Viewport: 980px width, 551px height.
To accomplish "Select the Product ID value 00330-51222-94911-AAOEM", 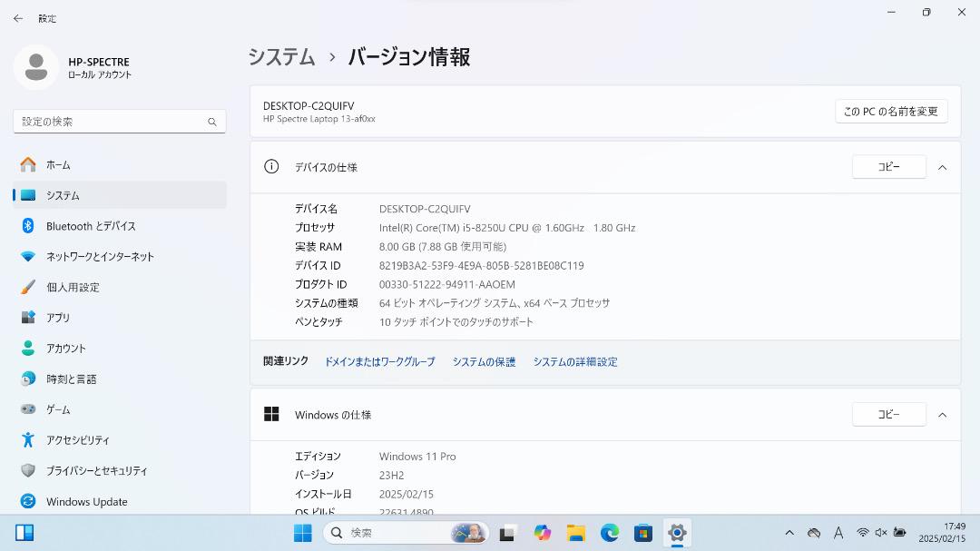I will tap(446, 284).
